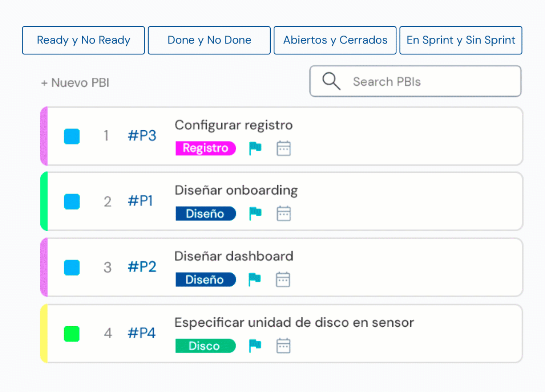Click the search magnifier icon
The height and width of the screenshot is (392, 545).
pyautogui.click(x=331, y=81)
